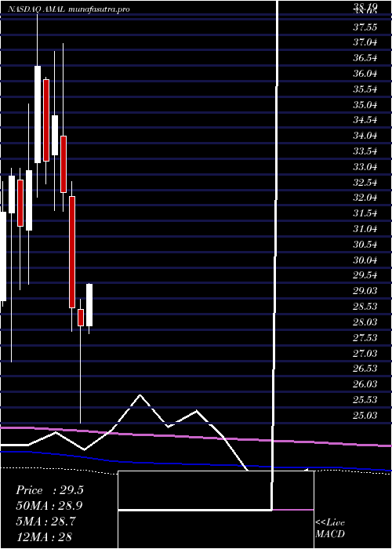Select the 31.04 price axis label

[x=365, y=229]
